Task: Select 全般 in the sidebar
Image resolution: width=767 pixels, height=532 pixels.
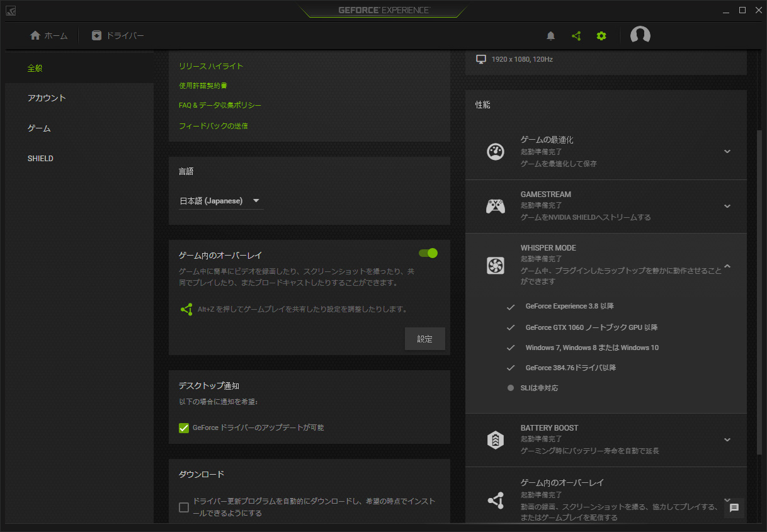Action: 79,68
